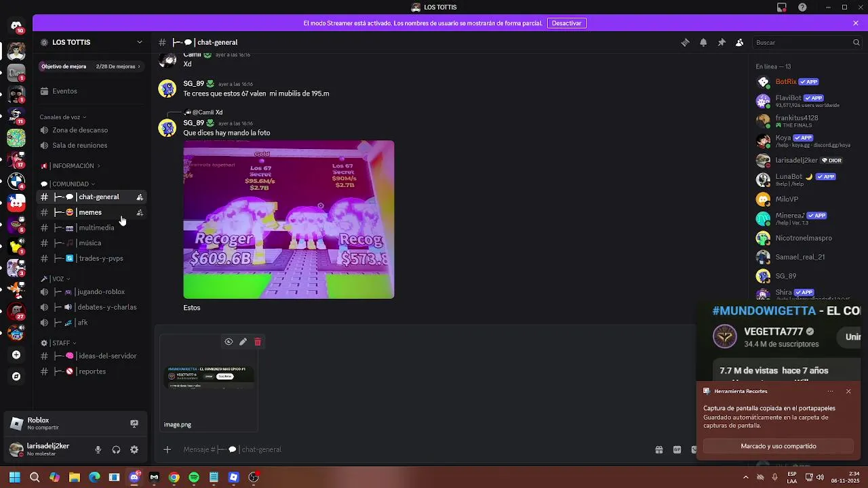
Task: Click the plus attach button in message bar
Action: click(x=167, y=449)
